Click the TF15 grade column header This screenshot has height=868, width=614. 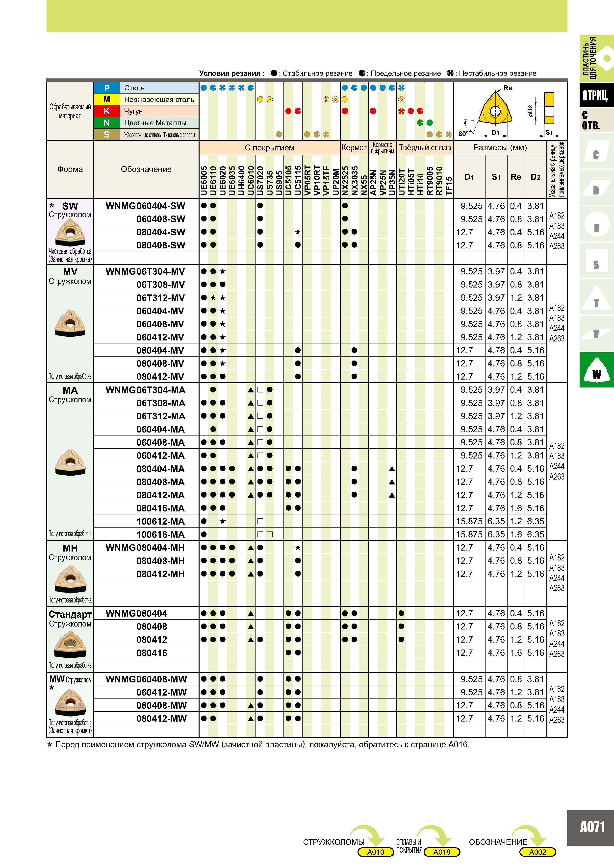click(x=449, y=186)
